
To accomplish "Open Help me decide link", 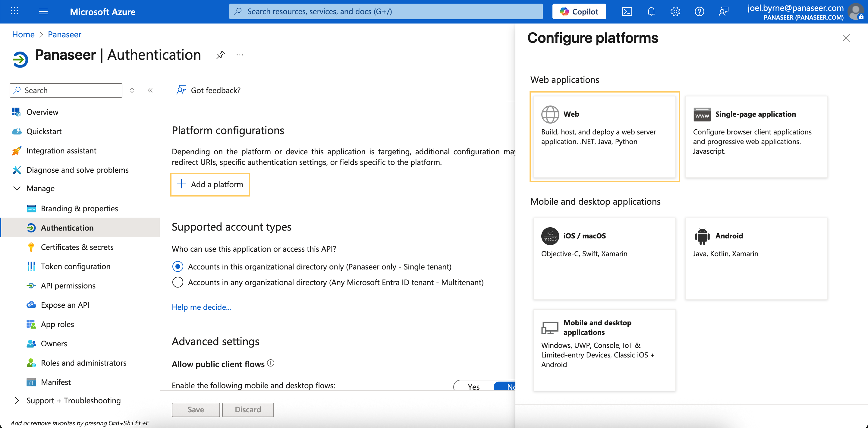I will click(201, 307).
